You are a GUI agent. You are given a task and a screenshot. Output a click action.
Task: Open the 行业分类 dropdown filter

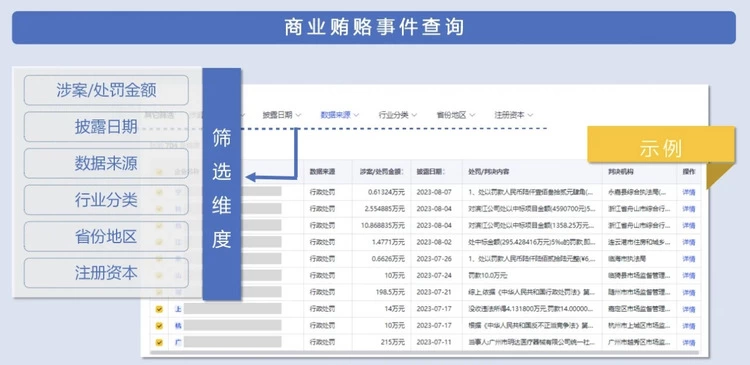(397, 115)
